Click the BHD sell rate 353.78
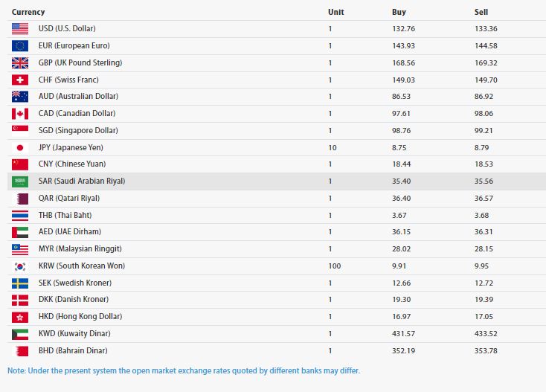546x392 pixels. 486,350
